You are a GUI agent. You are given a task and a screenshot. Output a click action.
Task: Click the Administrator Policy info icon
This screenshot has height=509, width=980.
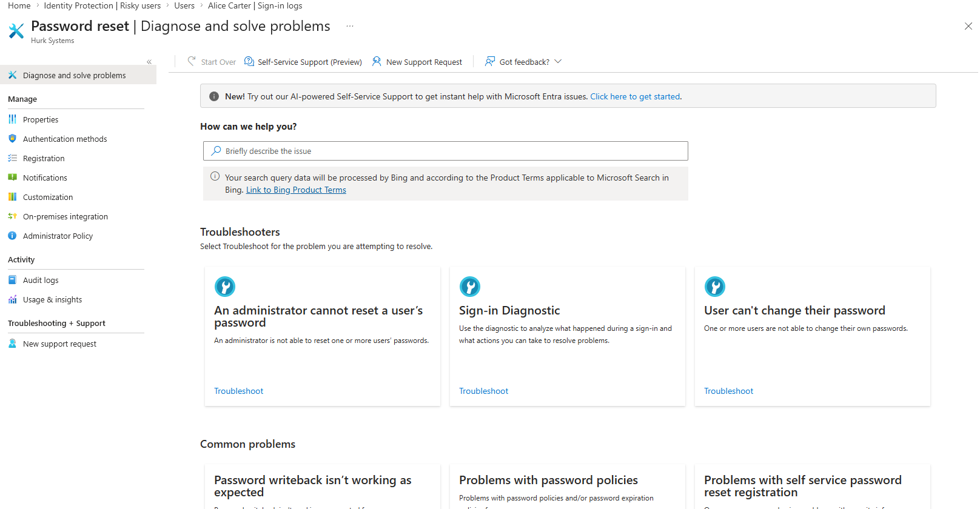12,236
